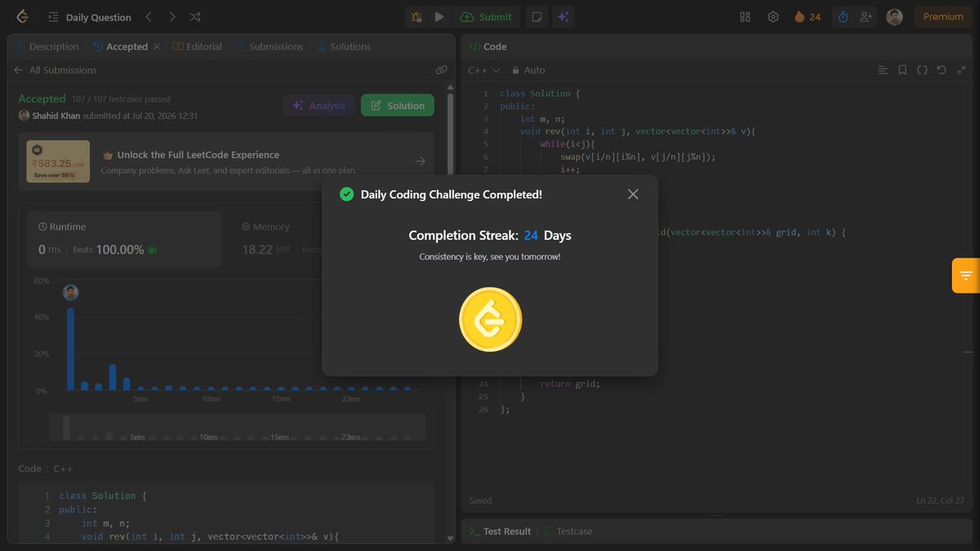This screenshot has width=980, height=551.
Task: Click the orange side feedback tab
Action: coord(966,275)
